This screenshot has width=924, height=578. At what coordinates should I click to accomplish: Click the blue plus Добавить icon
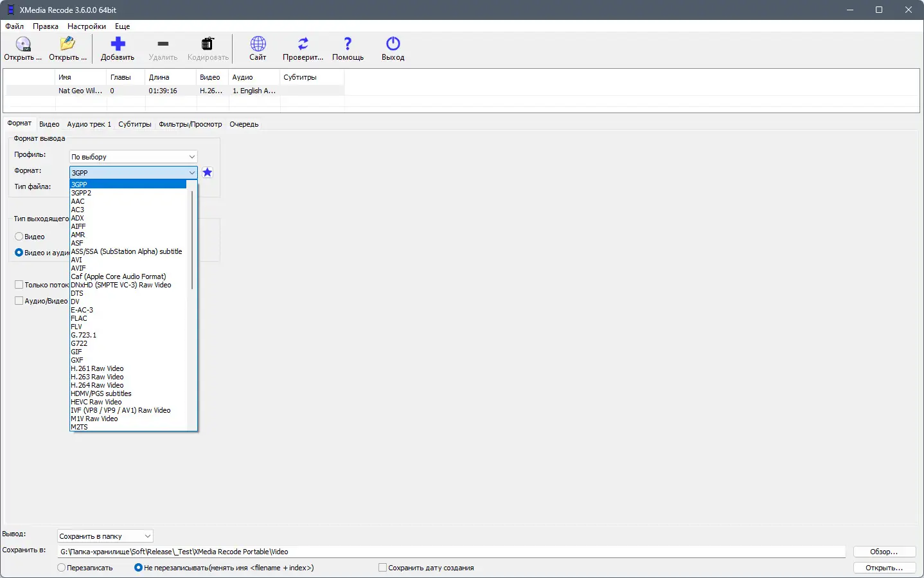pyautogui.click(x=118, y=44)
